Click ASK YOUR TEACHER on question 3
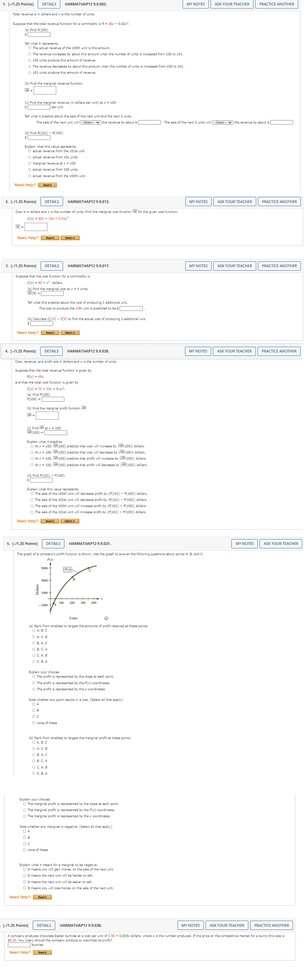The height and width of the screenshot is (980, 308). point(235,266)
